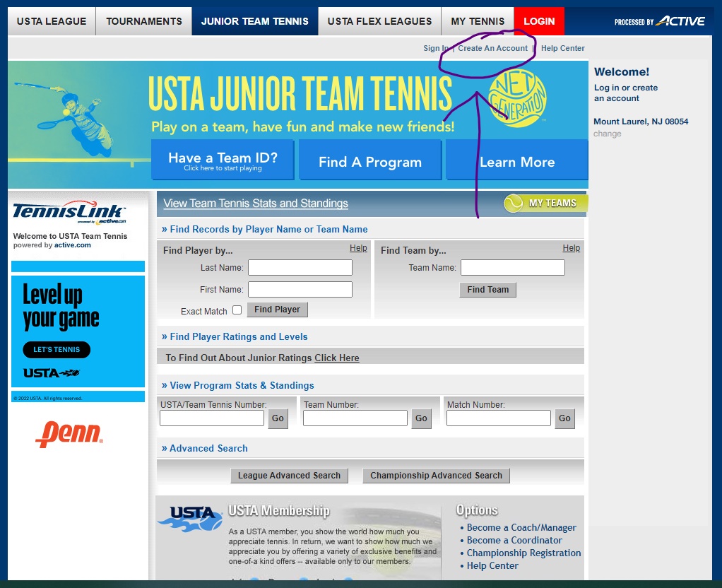This screenshot has width=722, height=588.
Task: Click the diving tennis player image
Action: [x=64, y=119]
